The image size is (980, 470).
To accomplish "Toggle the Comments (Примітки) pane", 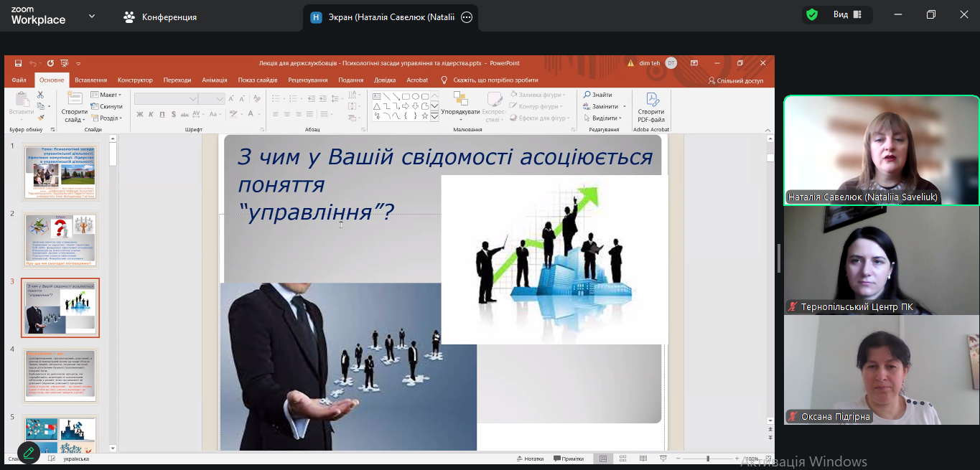I will 568,459.
